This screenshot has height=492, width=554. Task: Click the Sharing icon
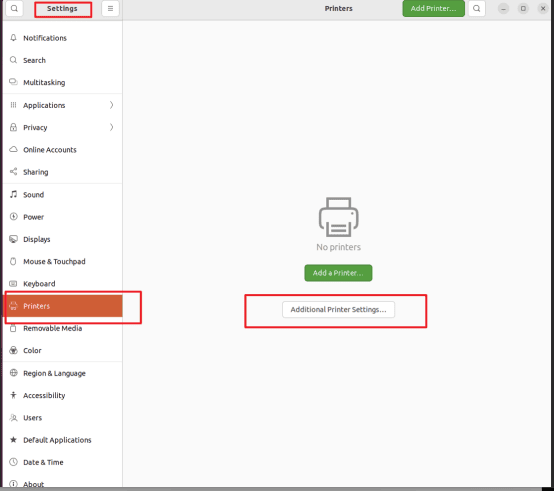13,172
